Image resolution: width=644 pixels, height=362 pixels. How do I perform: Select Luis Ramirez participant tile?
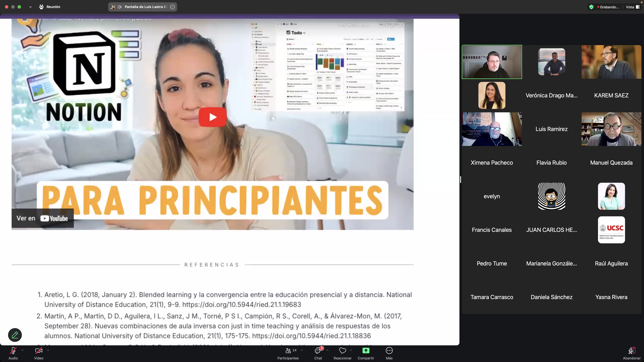(552, 129)
